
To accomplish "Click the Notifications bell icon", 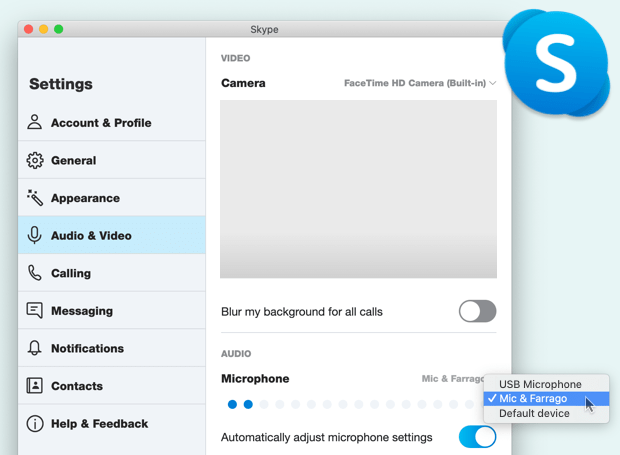I will [34, 348].
